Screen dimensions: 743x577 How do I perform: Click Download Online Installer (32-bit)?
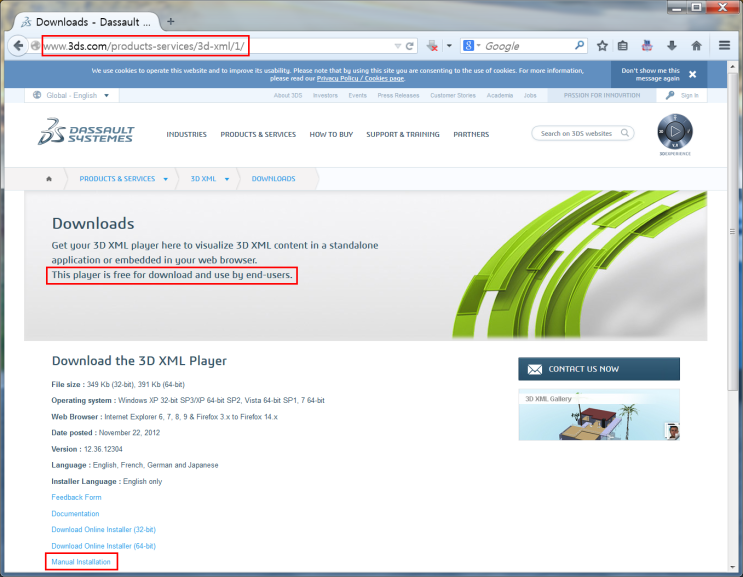[103, 530]
